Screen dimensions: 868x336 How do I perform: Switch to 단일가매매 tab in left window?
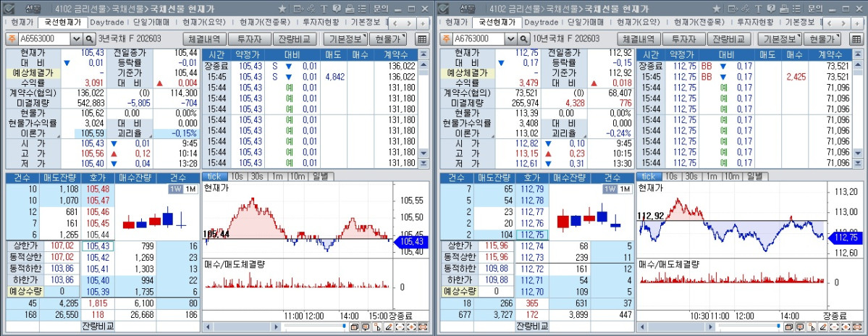[x=152, y=22]
